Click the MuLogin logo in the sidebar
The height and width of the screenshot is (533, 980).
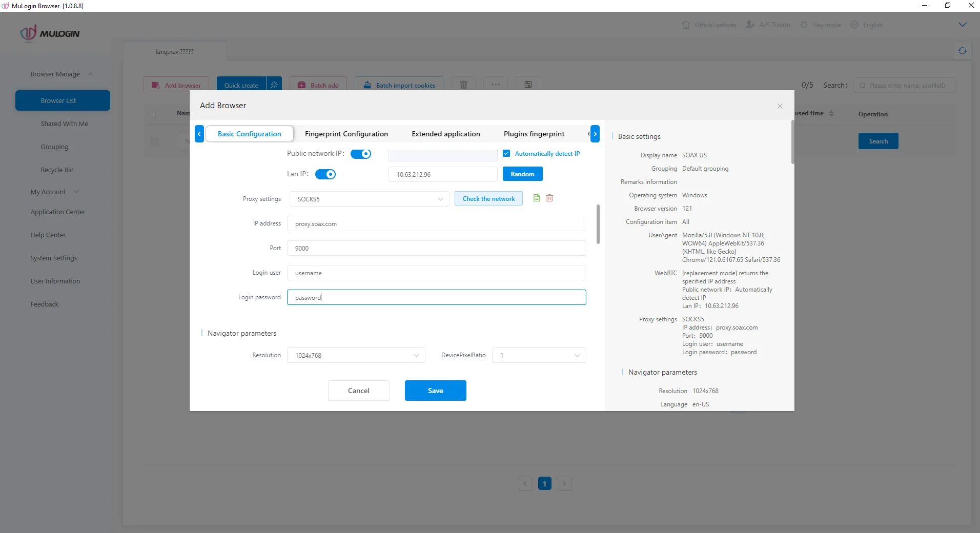[50, 33]
